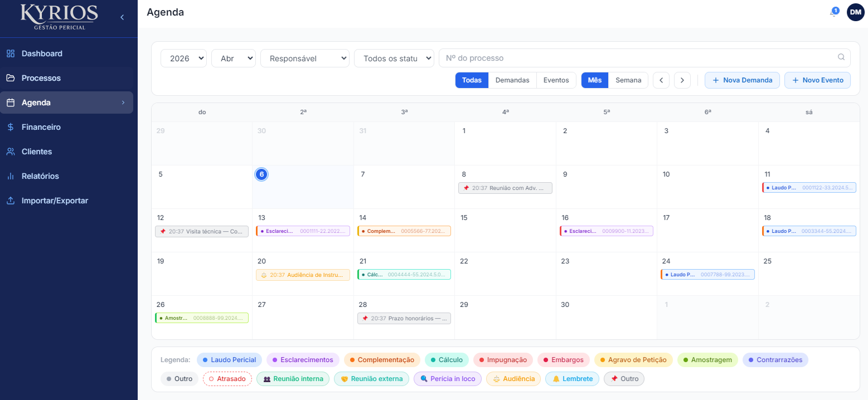Image resolution: width=868 pixels, height=400 pixels.
Task: Switch to Mês view
Action: point(595,80)
